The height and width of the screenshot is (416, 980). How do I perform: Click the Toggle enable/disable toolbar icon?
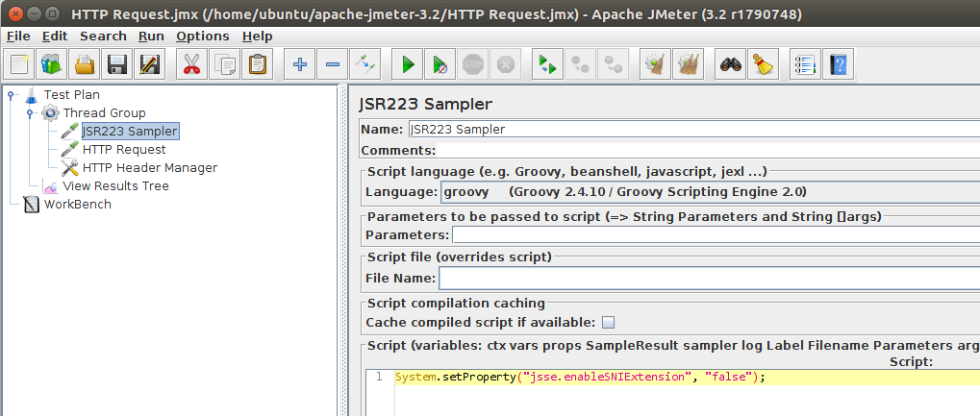click(364, 63)
